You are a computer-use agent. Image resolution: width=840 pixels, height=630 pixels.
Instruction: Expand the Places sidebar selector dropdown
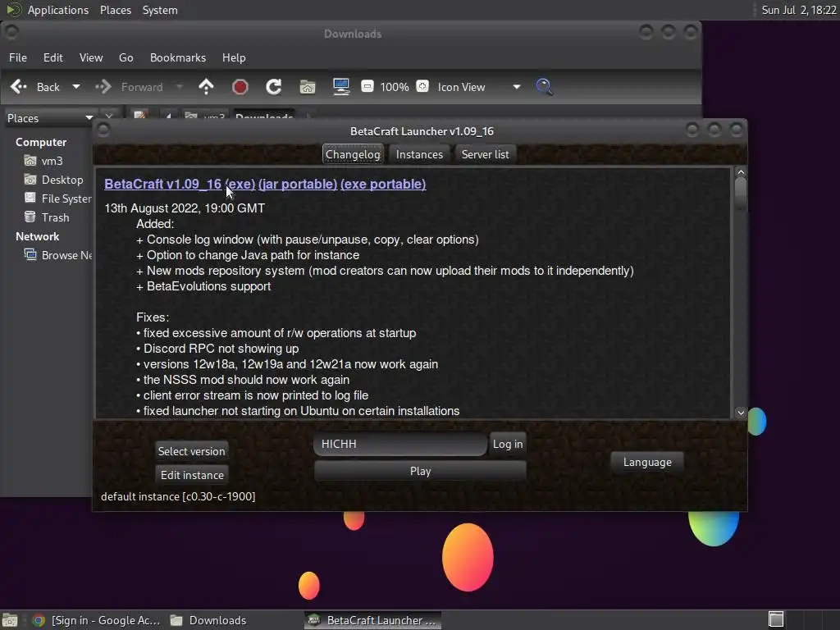coord(50,118)
